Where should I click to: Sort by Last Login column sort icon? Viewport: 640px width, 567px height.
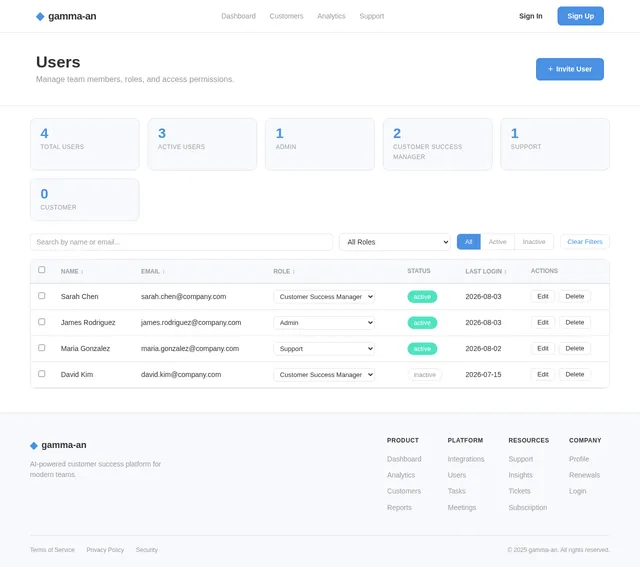[x=505, y=272]
